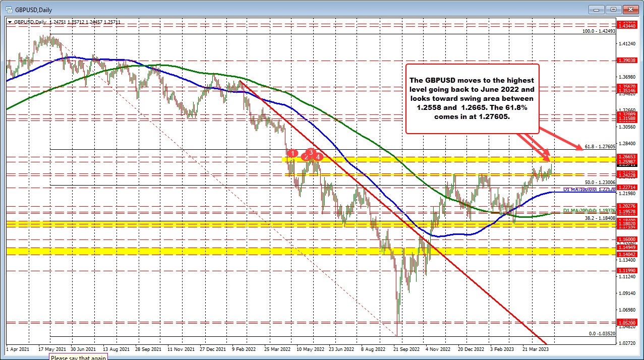644x360 pixels.
Task: Select the 50.0 - 1.23006 Fibonacci label
Action: (600, 182)
